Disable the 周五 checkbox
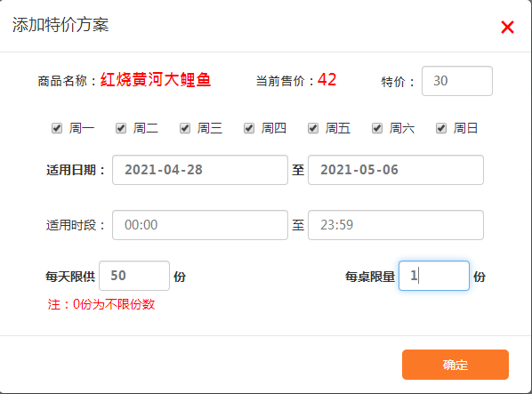 tap(313, 128)
